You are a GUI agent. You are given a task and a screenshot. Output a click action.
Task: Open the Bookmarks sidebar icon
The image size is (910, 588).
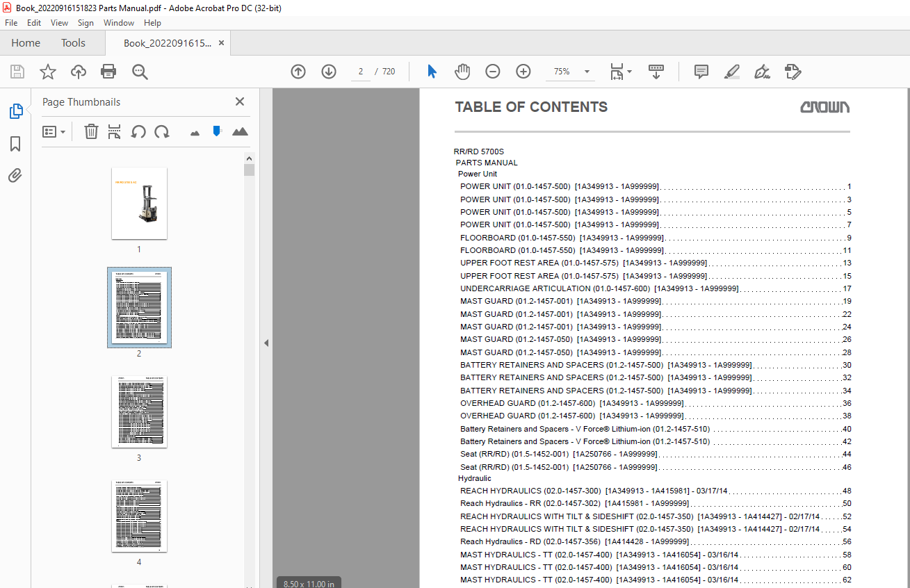tap(15, 144)
